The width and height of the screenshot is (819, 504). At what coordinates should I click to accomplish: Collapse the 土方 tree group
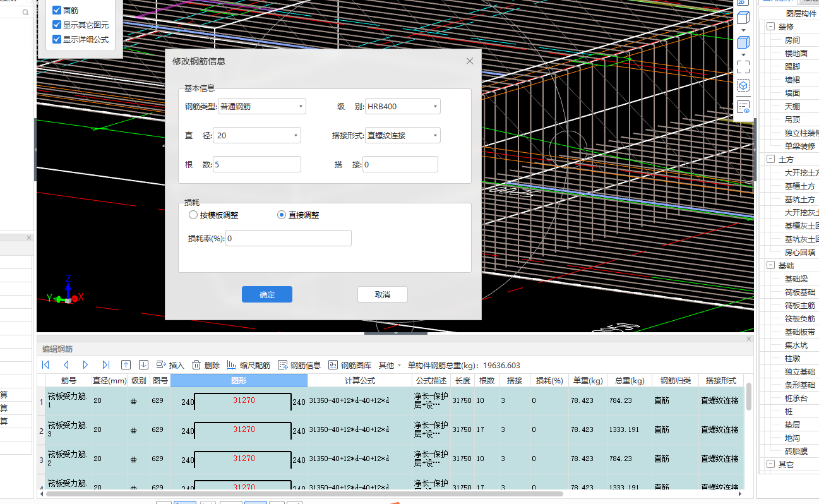(x=770, y=159)
